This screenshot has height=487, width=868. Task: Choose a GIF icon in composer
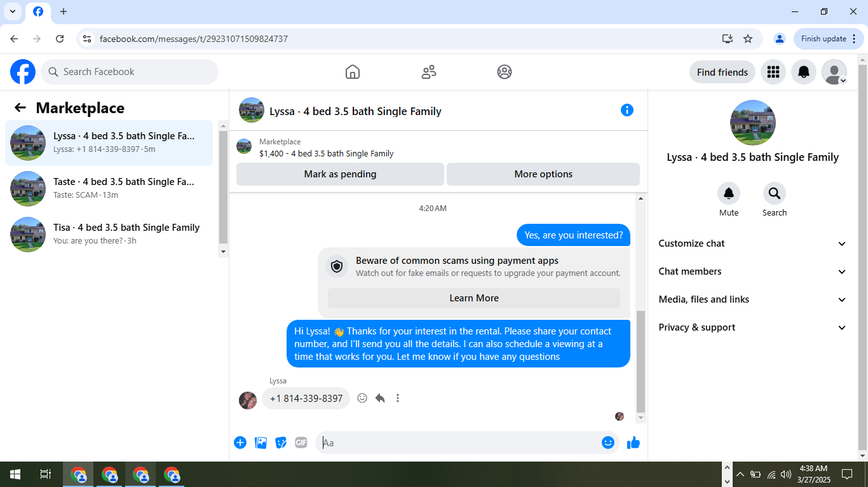(x=301, y=442)
